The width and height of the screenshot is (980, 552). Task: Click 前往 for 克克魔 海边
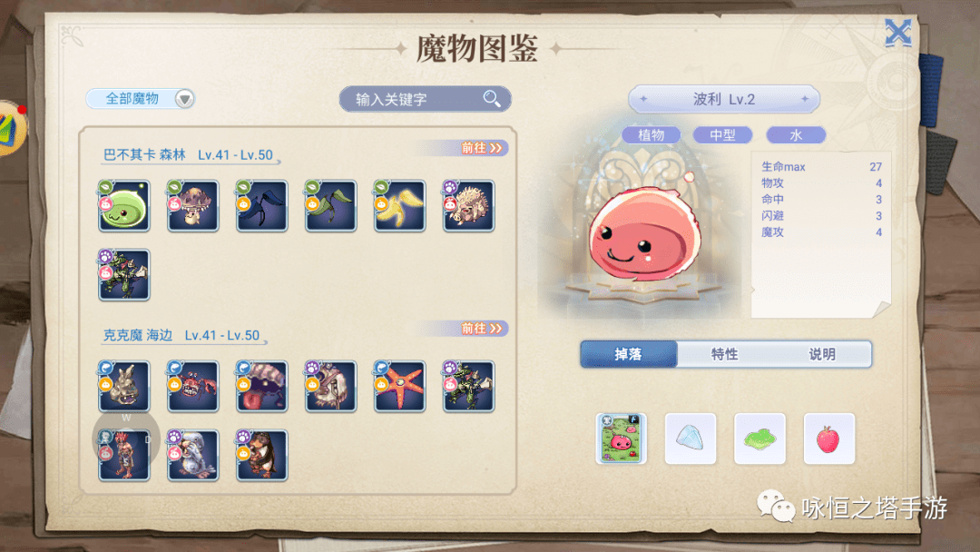[481, 328]
